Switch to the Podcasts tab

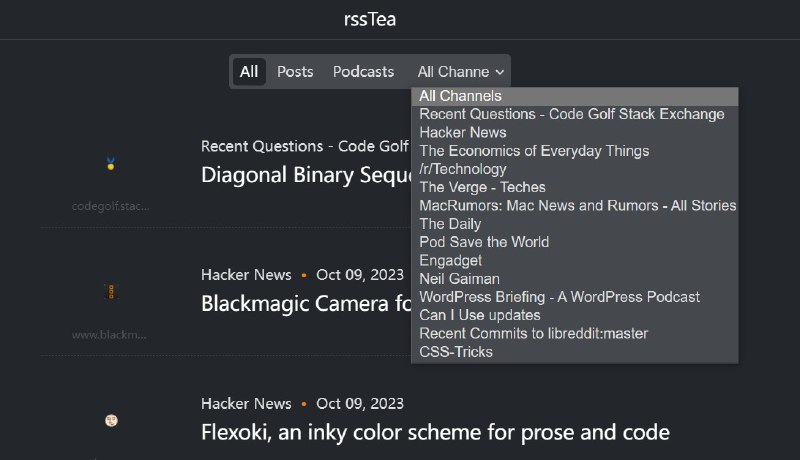click(363, 72)
